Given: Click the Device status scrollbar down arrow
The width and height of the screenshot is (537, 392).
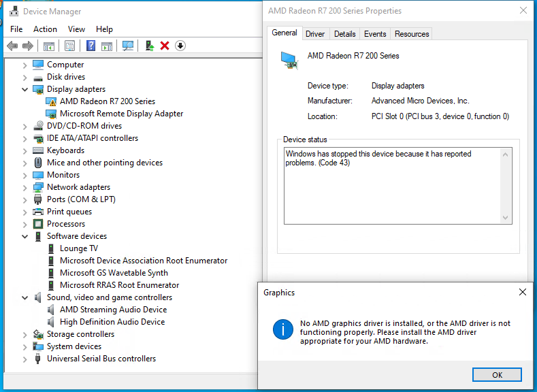Looking at the screenshot, I should 506,217.
